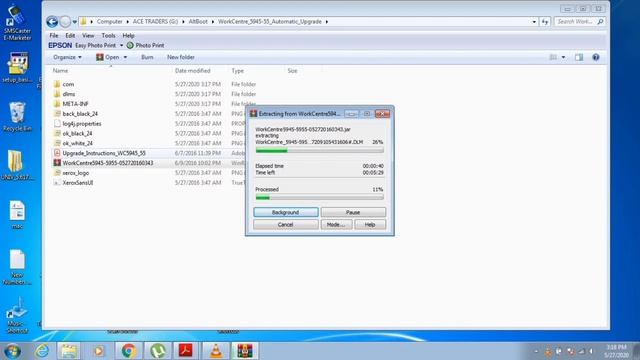Open Internet Explorer from the taskbar

click(x=42, y=351)
